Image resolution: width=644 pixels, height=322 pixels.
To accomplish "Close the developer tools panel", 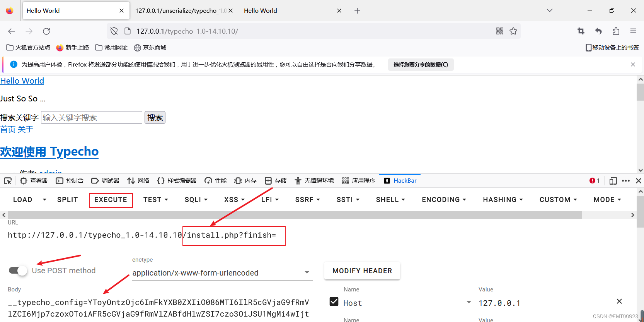I will (x=639, y=181).
